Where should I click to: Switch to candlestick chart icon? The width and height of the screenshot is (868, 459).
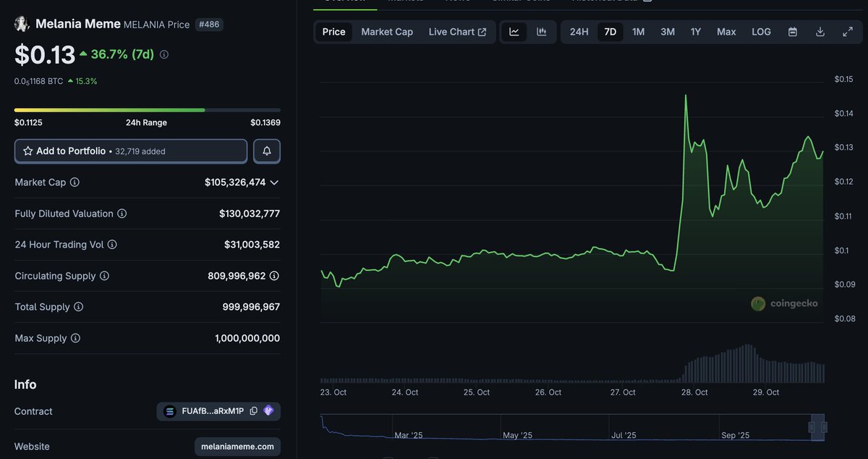[541, 32]
